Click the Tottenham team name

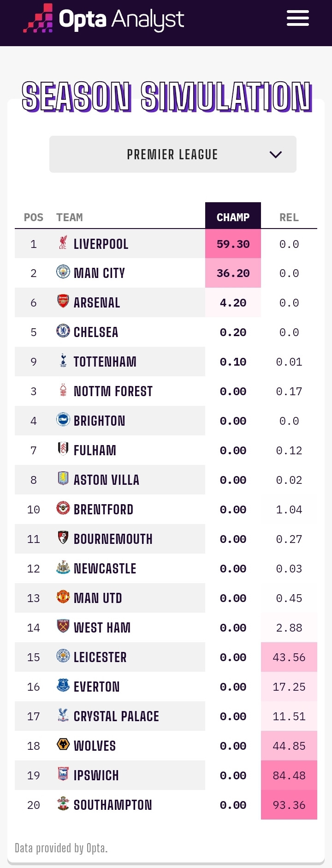pos(105,362)
